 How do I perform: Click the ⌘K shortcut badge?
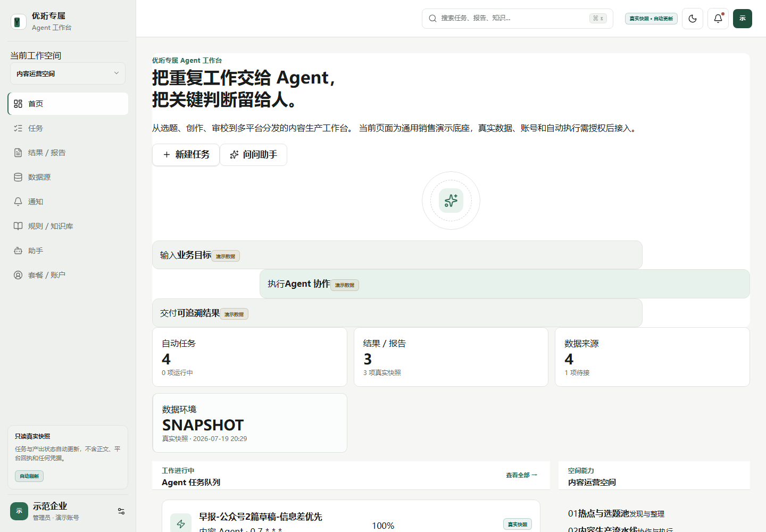point(598,18)
